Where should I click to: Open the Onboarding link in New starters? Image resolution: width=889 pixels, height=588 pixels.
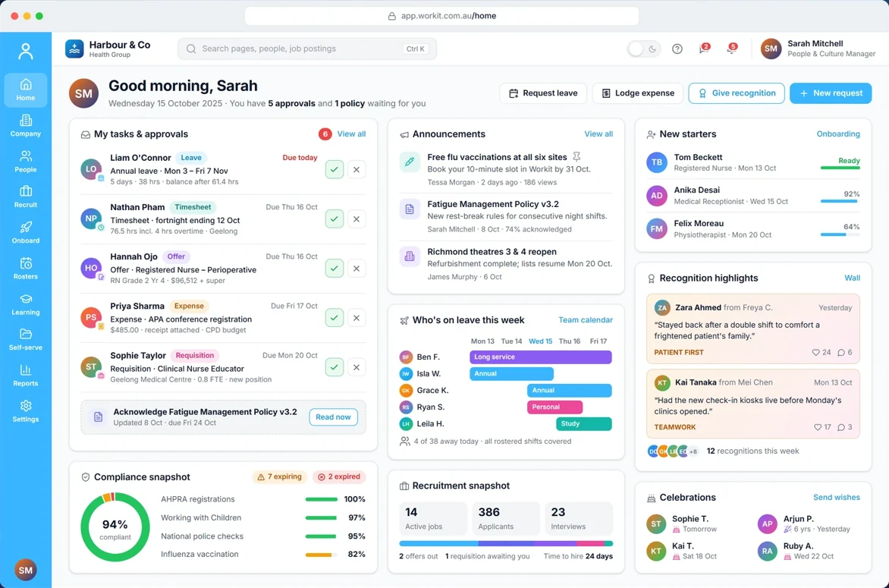click(838, 134)
